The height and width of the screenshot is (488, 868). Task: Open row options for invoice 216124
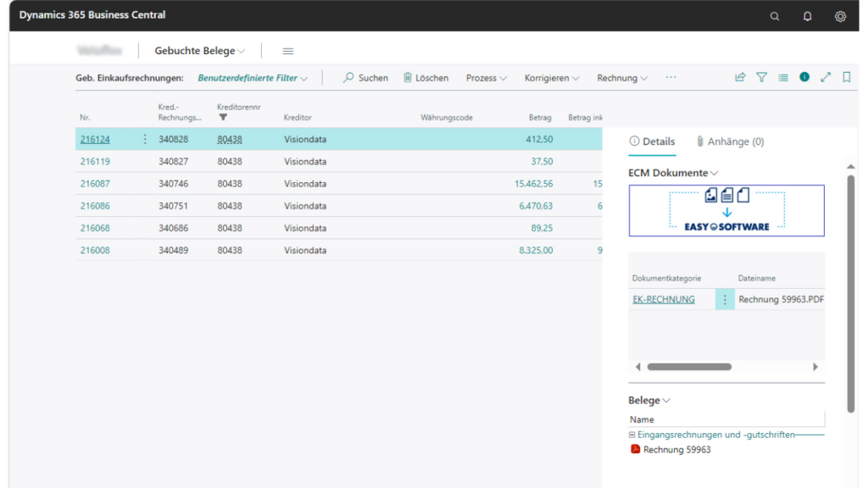pos(145,140)
